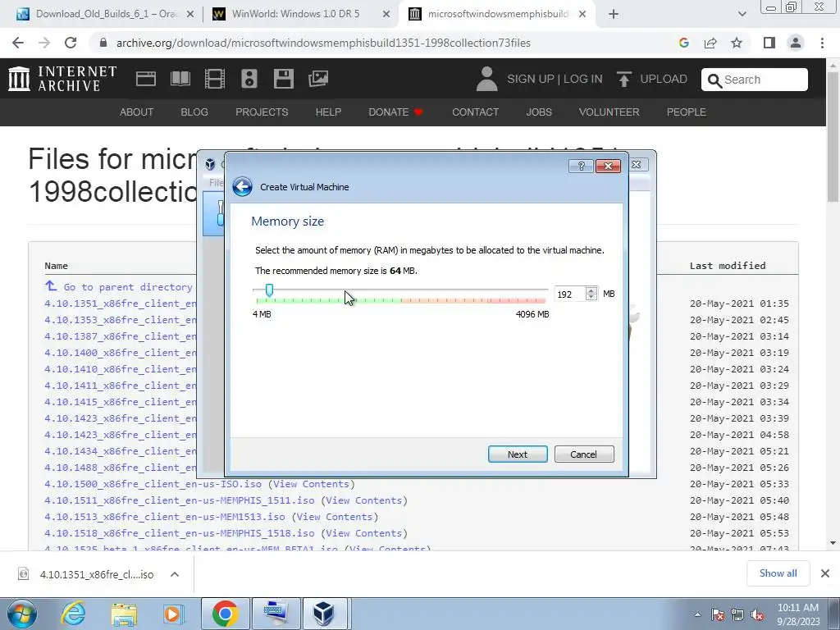Open HELP in archive menu
Screen dimensions: 840x630
(x=328, y=112)
